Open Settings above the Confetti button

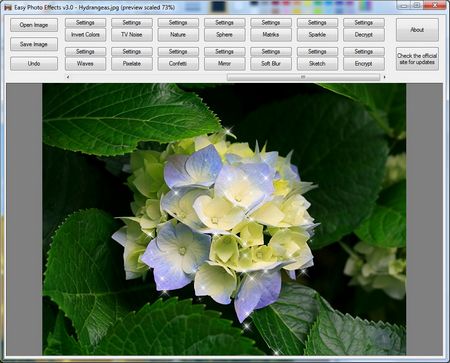coord(178,52)
